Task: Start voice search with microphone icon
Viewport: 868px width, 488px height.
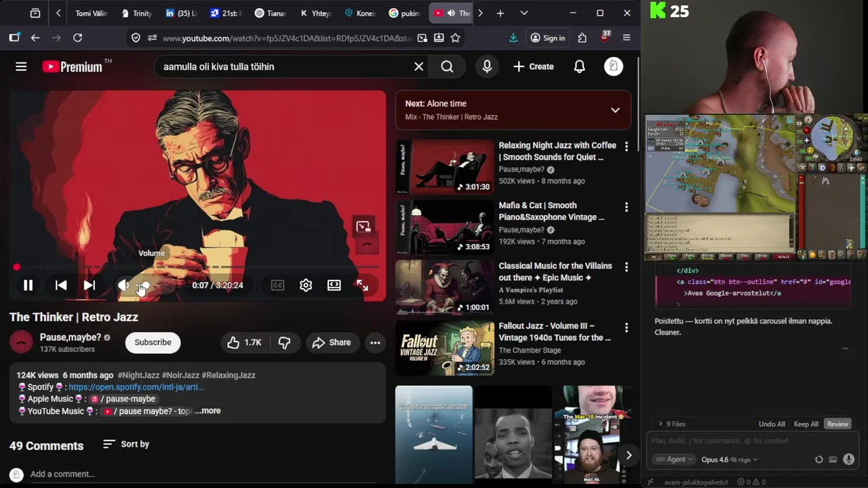Action: (x=487, y=66)
